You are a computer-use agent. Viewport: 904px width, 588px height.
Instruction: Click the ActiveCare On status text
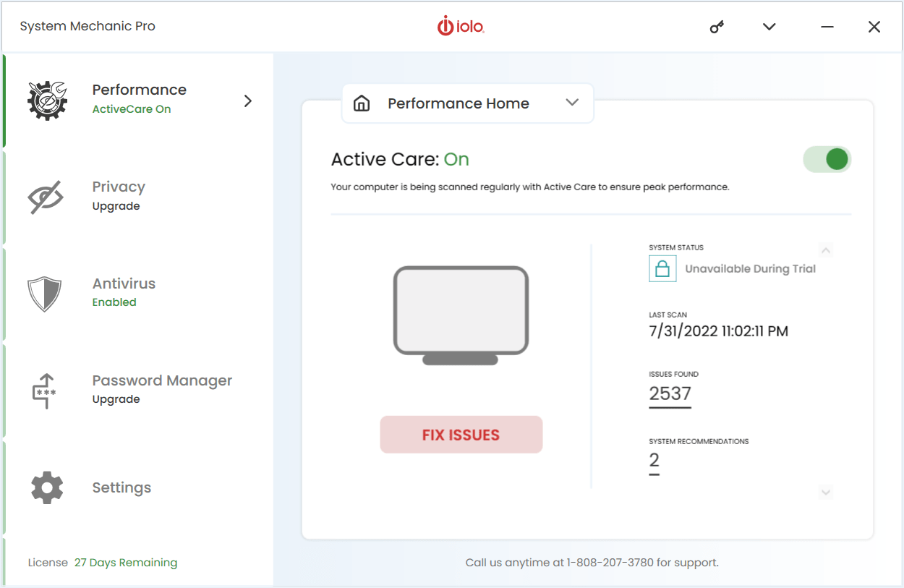click(132, 109)
